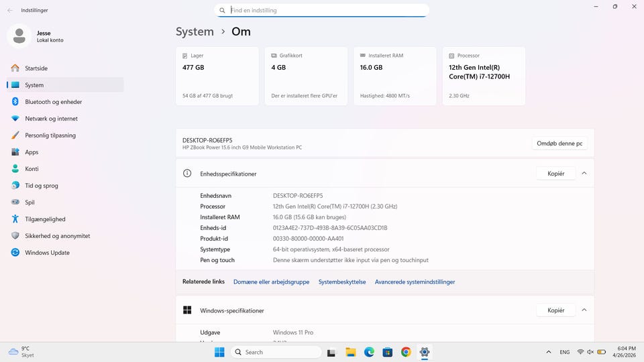Image resolution: width=644 pixels, height=362 pixels.
Task: Click the System breadcrumb link
Action: pyautogui.click(x=195, y=32)
